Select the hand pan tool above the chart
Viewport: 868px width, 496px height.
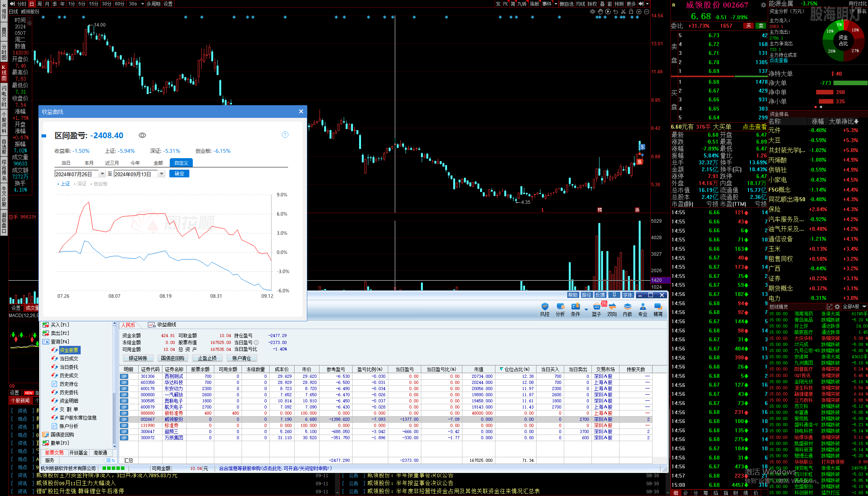[x=600, y=12]
